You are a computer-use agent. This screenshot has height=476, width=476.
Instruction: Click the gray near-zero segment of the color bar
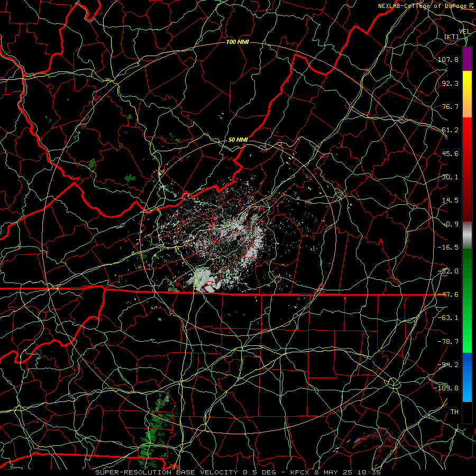coord(467,235)
